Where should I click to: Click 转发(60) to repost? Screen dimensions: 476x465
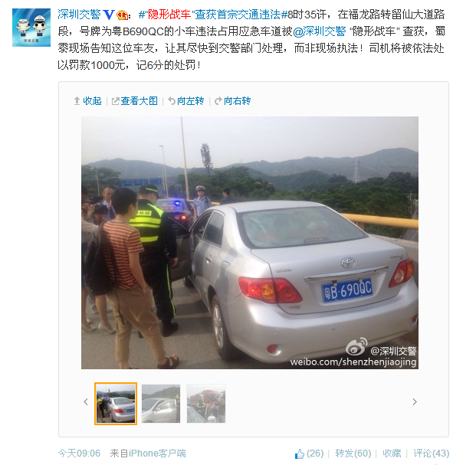tap(353, 454)
